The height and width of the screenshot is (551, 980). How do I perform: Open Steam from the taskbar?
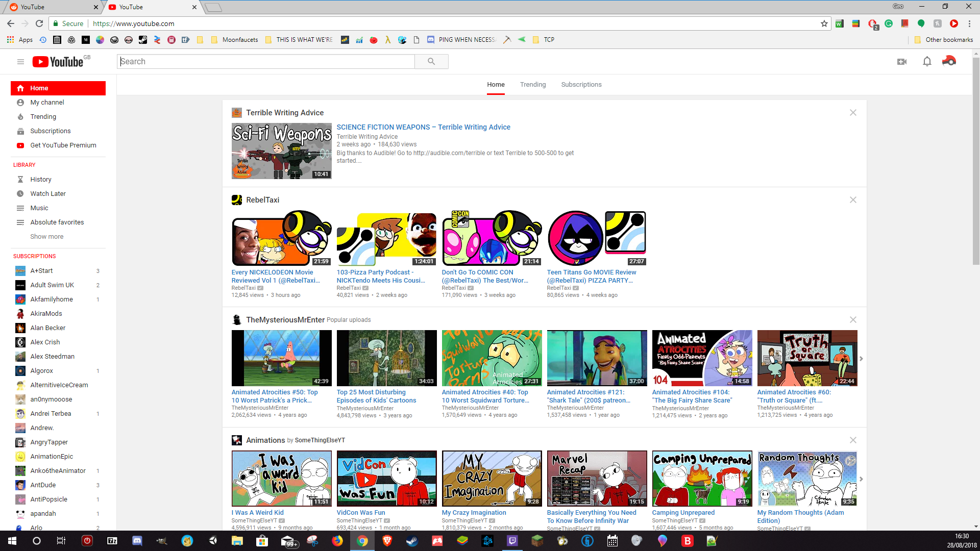[x=412, y=541]
